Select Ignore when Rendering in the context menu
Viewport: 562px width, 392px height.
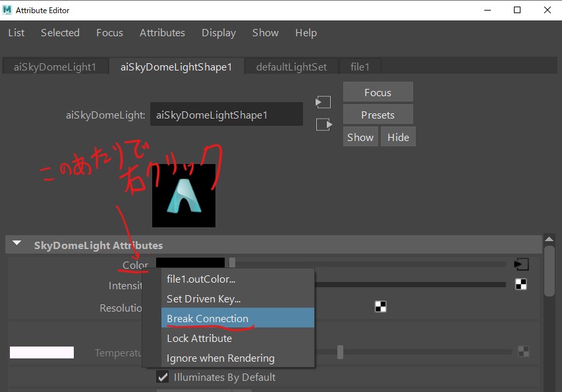(x=238, y=358)
